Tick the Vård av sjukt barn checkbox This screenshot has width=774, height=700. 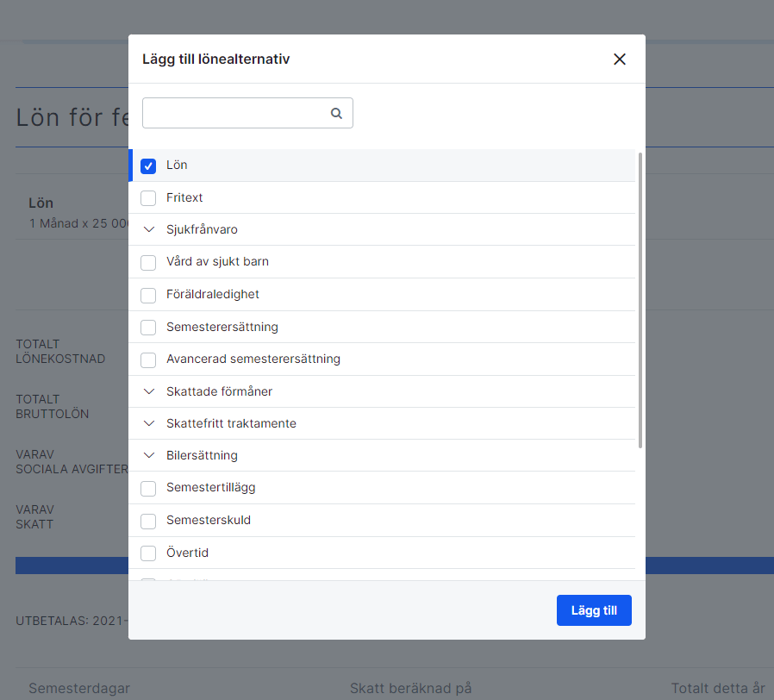pos(148,262)
